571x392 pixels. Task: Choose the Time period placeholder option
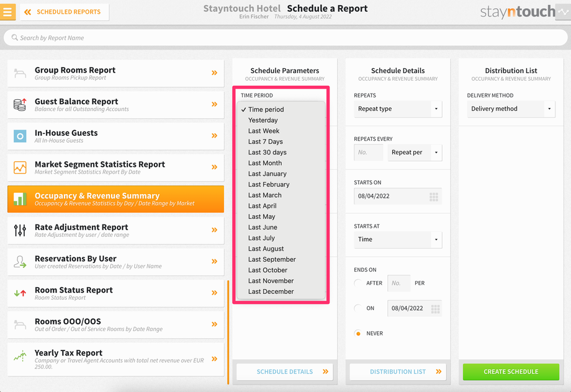(281, 109)
